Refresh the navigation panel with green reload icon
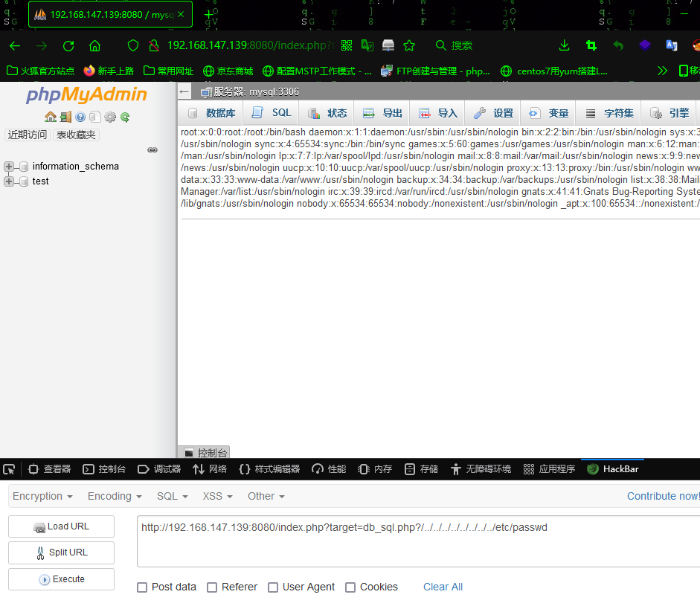 click(125, 117)
